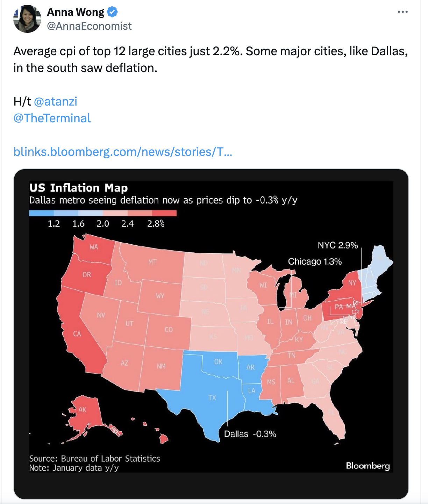Follow the blinks.bloomberg.com story link
Viewport: 428px width, 504px height.
coord(123,152)
